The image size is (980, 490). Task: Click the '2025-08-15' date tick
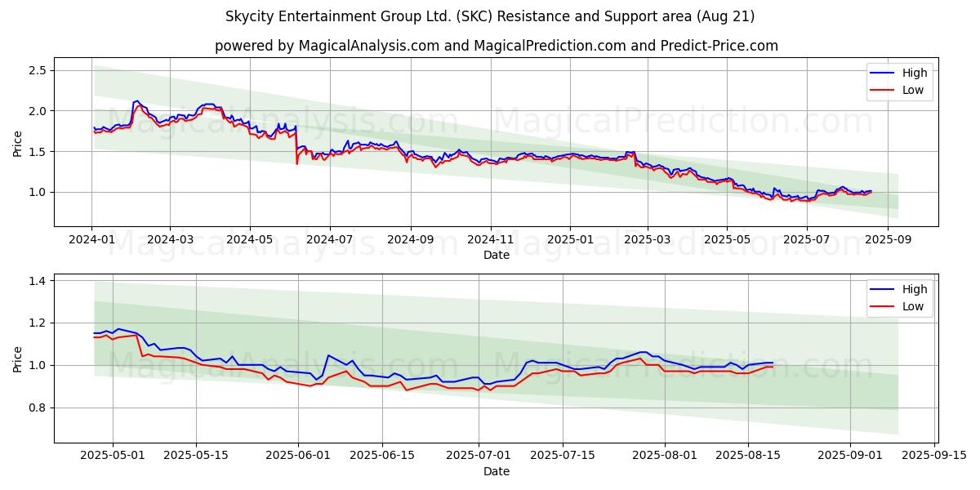point(749,457)
